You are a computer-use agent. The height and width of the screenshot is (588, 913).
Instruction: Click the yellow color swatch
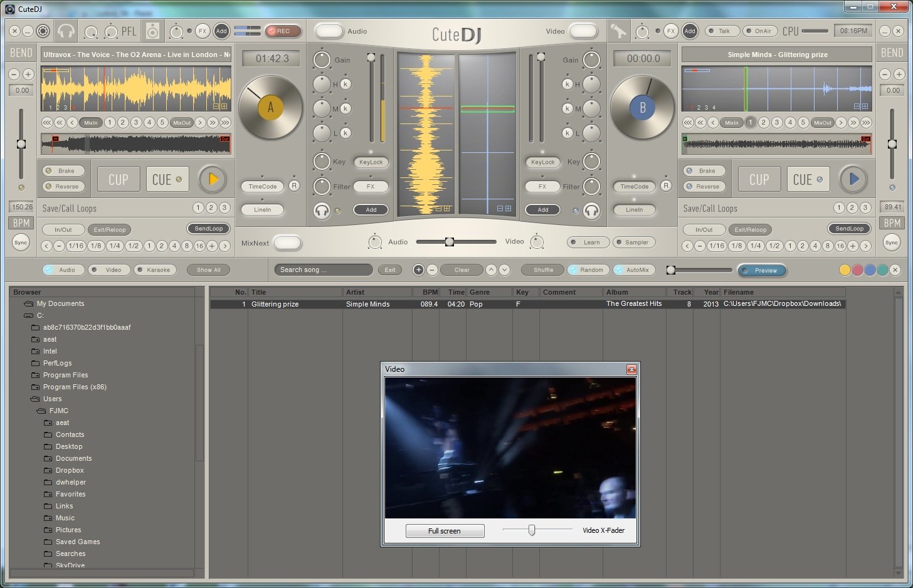click(x=845, y=270)
